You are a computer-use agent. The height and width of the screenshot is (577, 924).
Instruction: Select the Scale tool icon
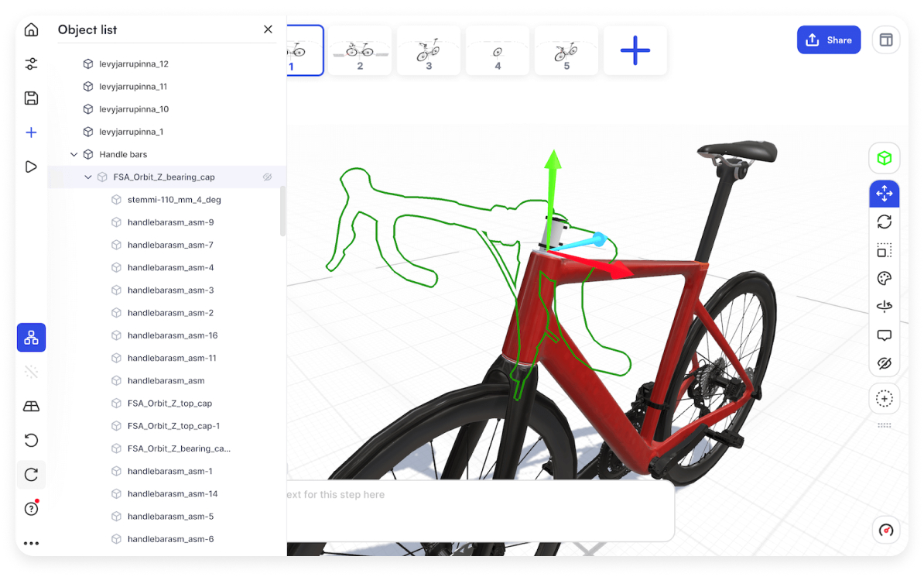coord(884,250)
